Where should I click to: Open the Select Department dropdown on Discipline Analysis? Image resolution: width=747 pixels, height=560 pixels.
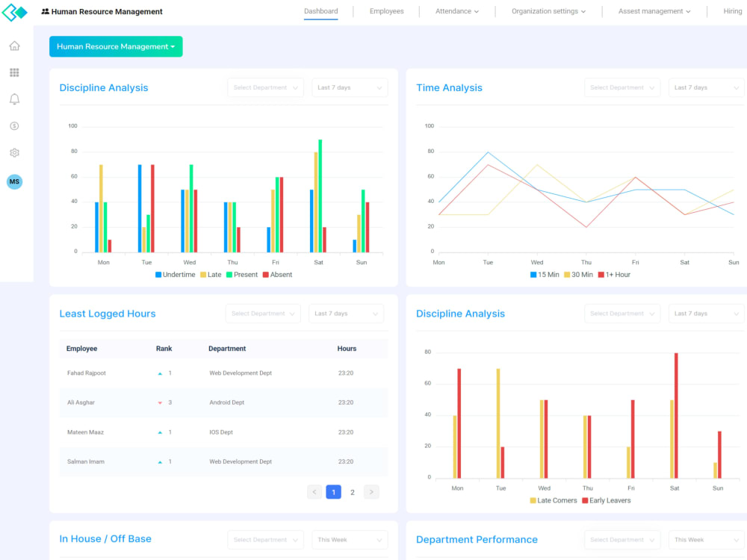tap(265, 87)
